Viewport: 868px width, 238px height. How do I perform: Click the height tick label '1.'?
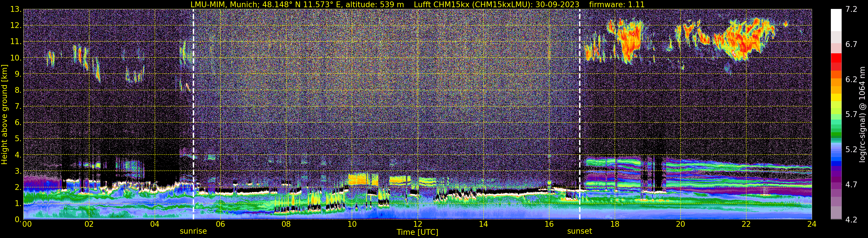pyautogui.click(x=18, y=204)
